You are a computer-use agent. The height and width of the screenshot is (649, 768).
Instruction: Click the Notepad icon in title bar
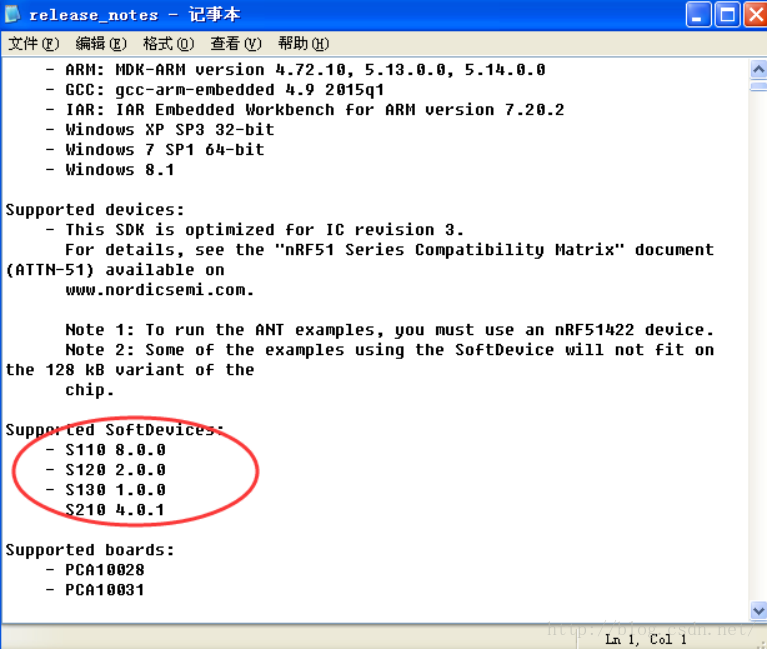(12, 14)
